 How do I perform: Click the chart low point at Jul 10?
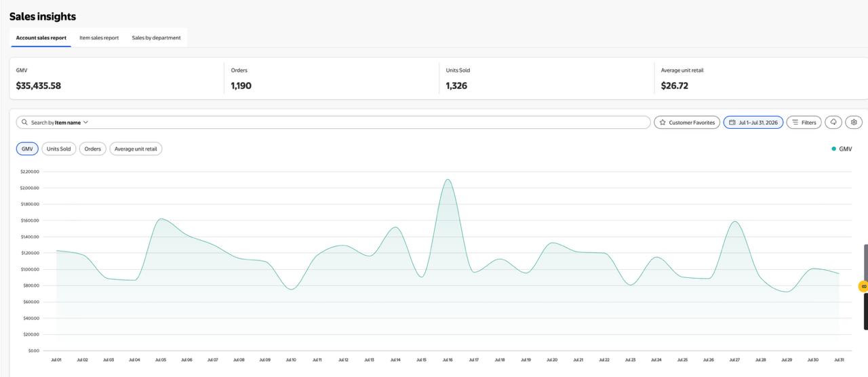291,290
